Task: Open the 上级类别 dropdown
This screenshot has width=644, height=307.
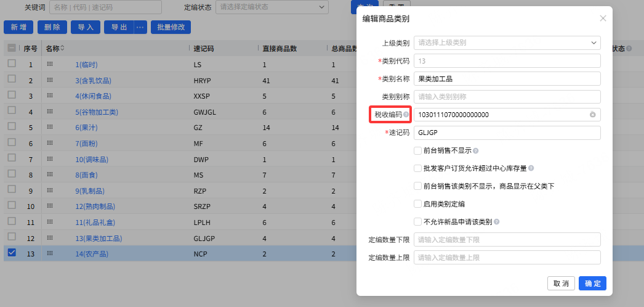Action: click(507, 43)
